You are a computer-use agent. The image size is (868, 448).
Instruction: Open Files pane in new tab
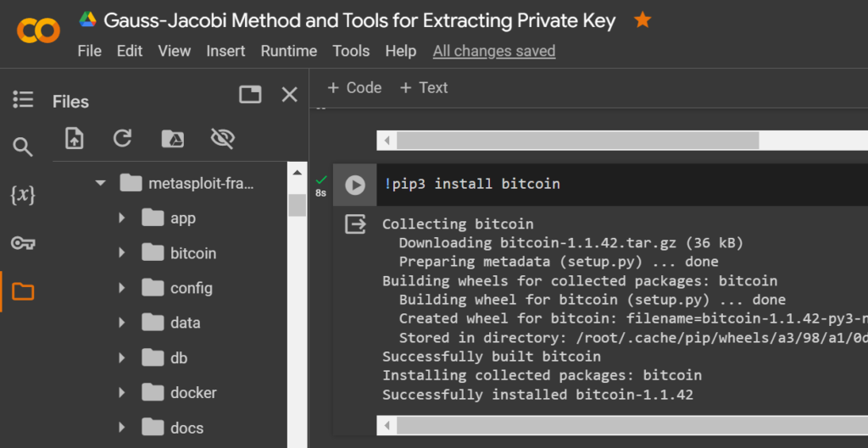[x=250, y=95]
